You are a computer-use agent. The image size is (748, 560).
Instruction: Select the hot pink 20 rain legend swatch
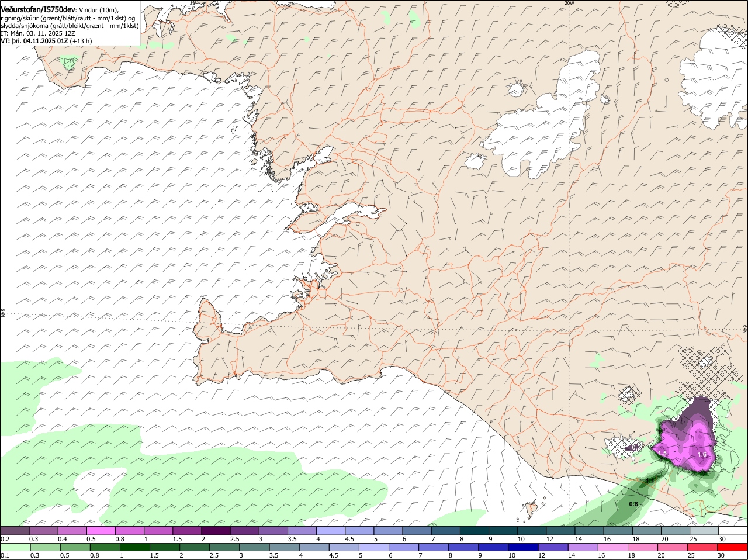[x=673, y=548]
